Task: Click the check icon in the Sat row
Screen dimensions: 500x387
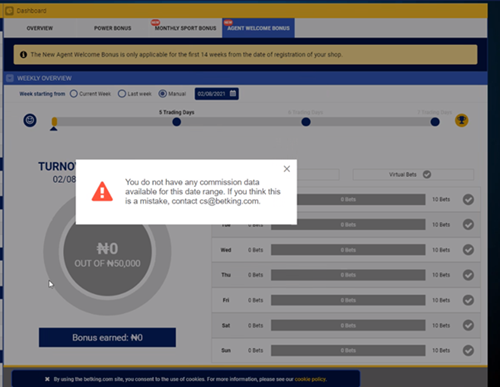Action: (468, 325)
